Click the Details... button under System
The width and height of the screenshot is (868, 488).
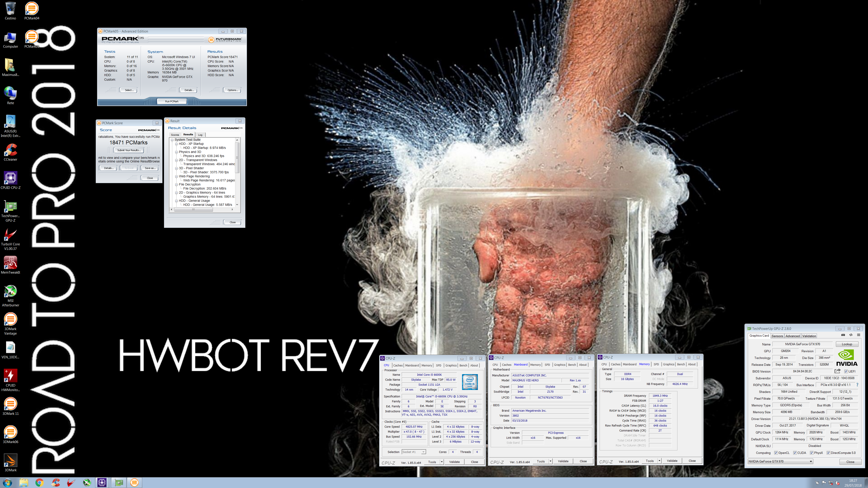pyautogui.click(x=189, y=90)
